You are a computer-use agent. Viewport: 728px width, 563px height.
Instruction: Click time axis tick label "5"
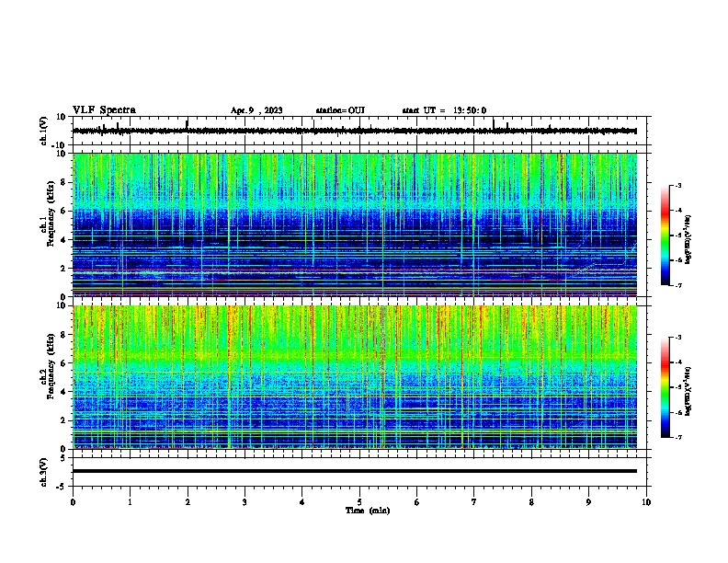359,502
